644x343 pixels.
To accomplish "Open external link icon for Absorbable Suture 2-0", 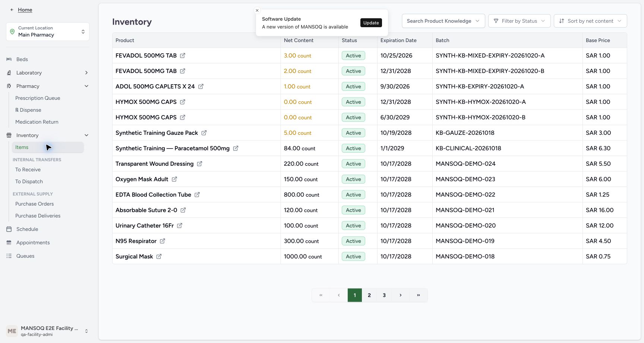I will tap(183, 210).
